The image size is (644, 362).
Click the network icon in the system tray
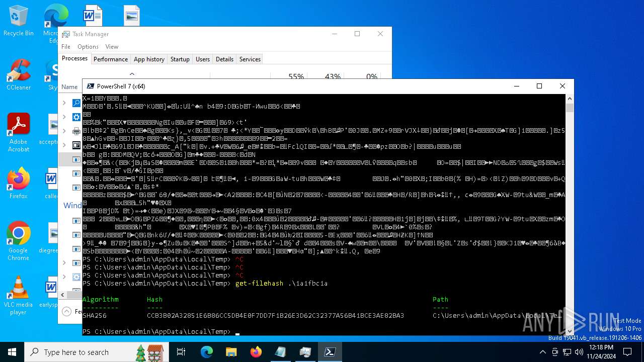click(x=566, y=352)
